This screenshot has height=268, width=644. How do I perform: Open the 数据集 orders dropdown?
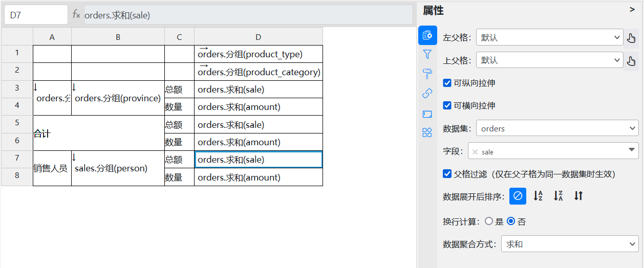pos(557,128)
